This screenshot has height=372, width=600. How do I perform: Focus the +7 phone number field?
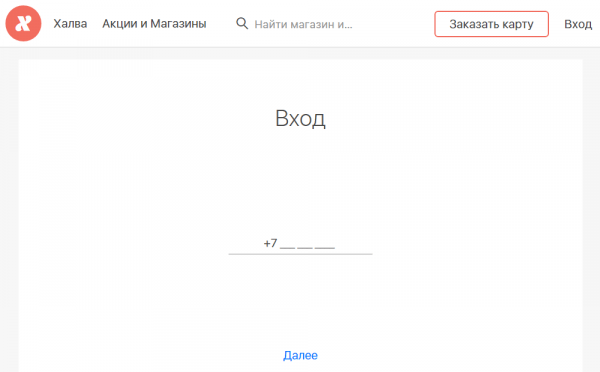coord(300,244)
